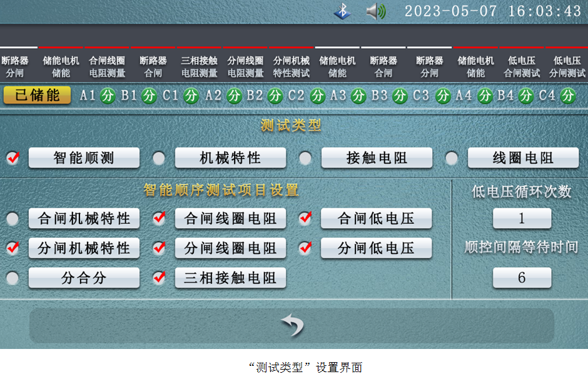Click the green 分 indicator for A1
This screenshot has height=379, width=588.
tap(108, 96)
